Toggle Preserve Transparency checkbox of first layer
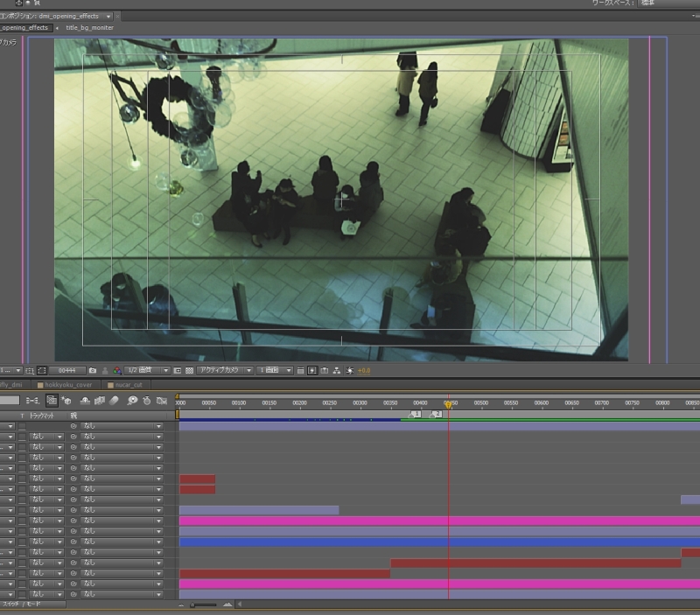 pos(22,426)
